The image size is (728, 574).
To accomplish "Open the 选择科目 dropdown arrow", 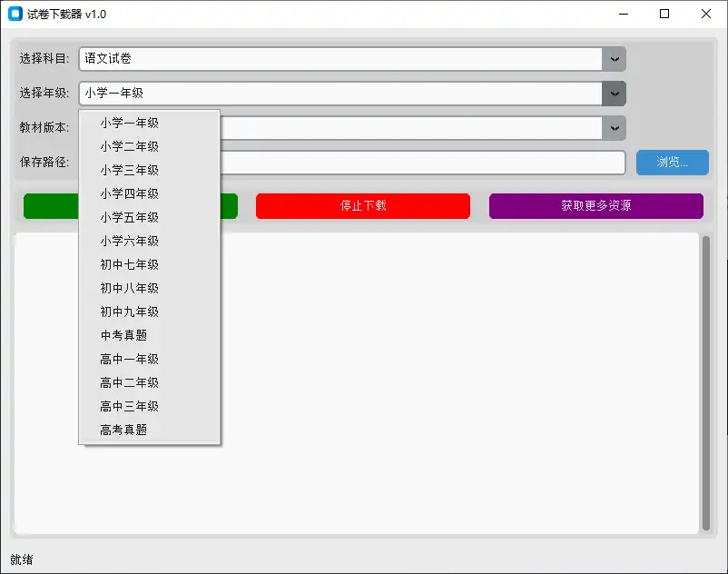I will (613, 58).
